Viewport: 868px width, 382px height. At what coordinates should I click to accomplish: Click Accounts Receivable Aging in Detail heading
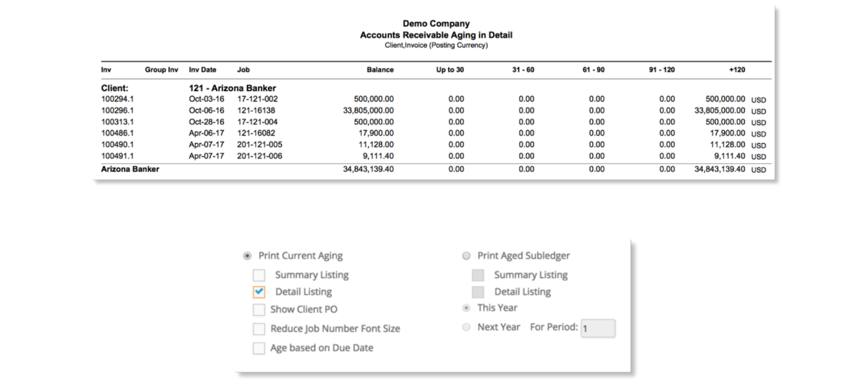tap(436, 35)
